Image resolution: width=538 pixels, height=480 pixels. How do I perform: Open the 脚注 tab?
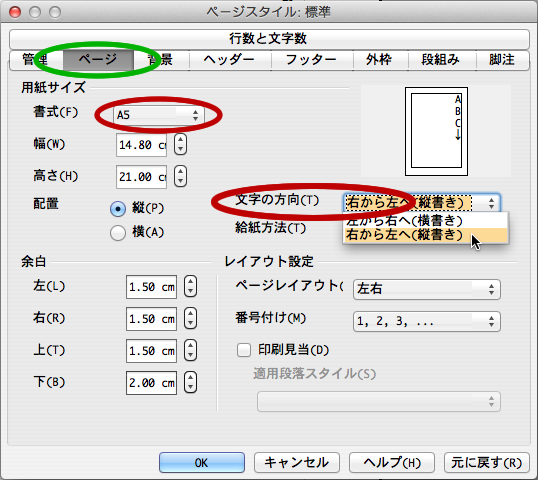(502, 60)
